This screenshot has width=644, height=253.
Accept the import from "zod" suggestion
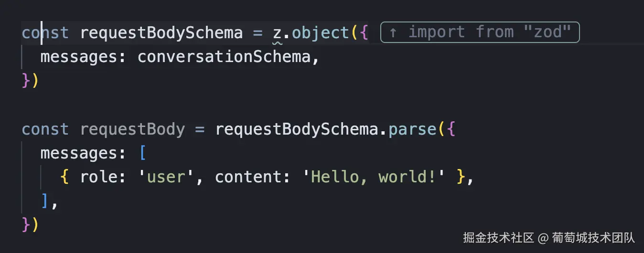click(480, 32)
